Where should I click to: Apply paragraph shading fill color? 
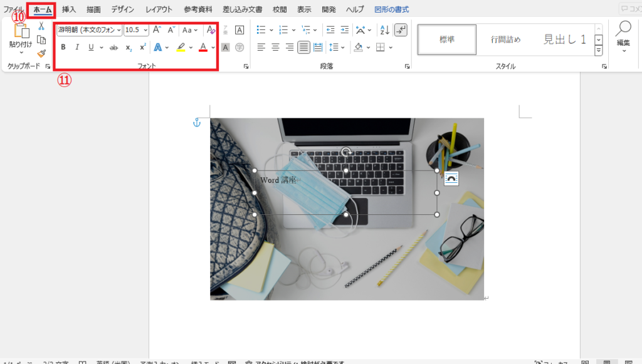[x=358, y=48]
